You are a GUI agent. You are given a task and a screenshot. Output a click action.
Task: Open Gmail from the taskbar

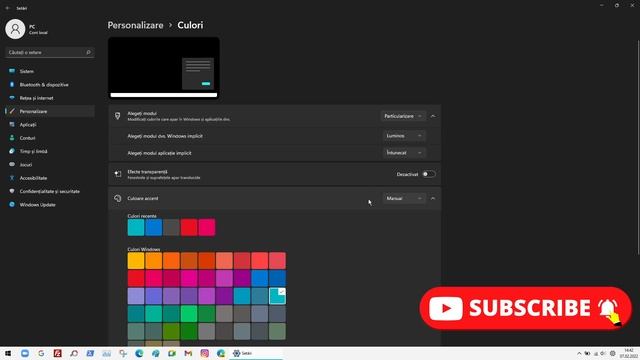click(188, 353)
